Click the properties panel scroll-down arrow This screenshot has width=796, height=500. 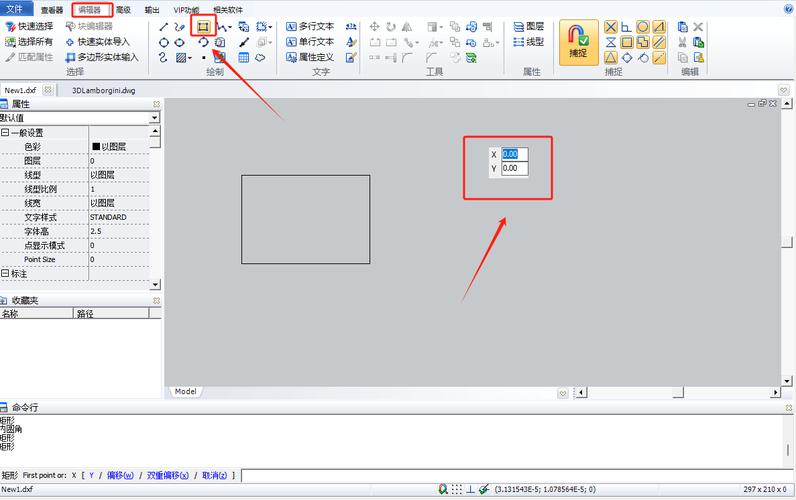pos(155,284)
